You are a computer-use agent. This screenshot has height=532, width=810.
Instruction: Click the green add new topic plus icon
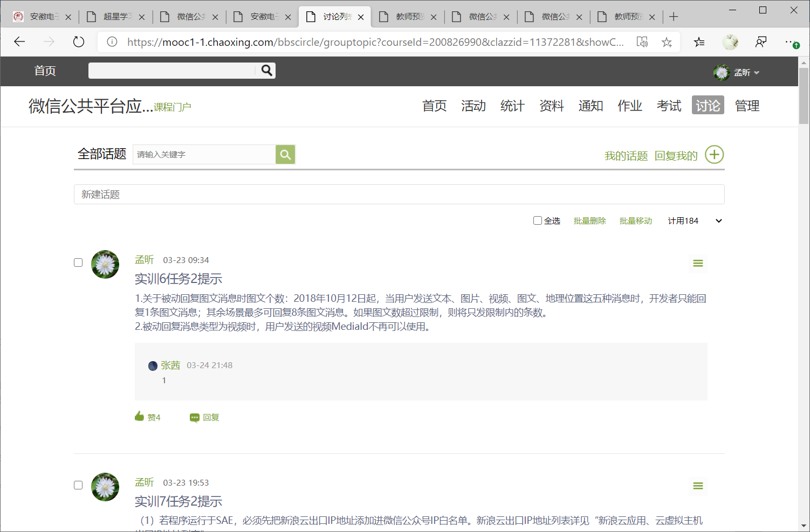click(x=714, y=155)
